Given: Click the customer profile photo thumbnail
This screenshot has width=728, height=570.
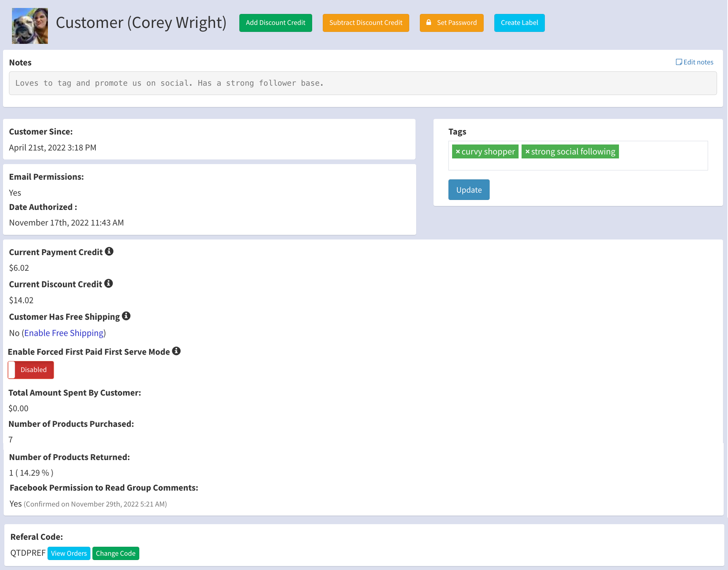Looking at the screenshot, I should [30, 26].
